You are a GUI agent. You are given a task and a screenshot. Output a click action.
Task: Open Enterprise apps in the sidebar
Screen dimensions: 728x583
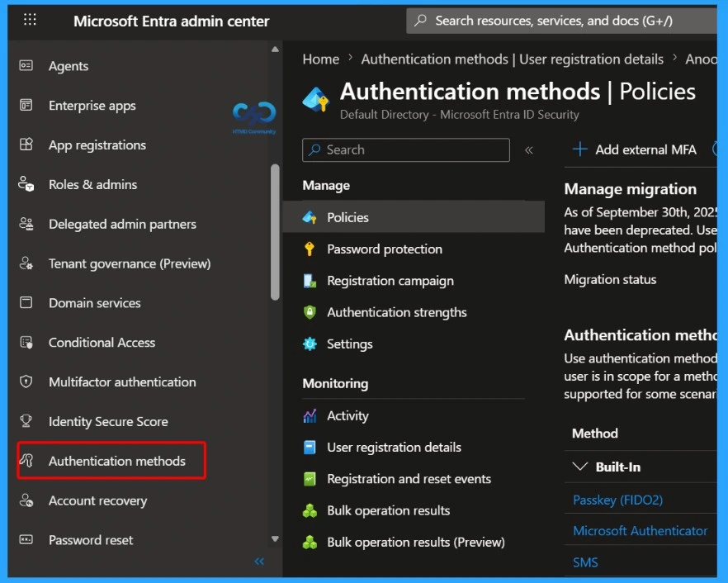pos(92,106)
